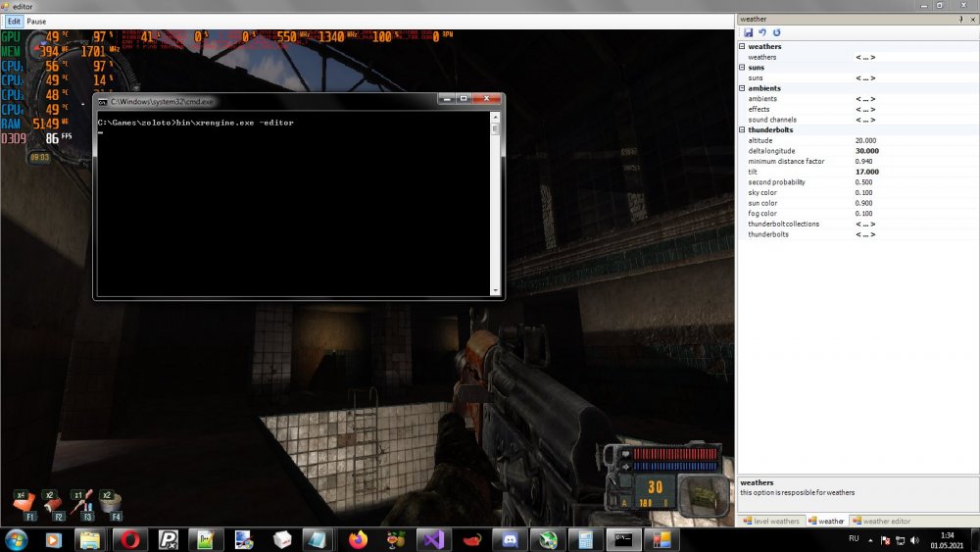The height and width of the screenshot is (552, 980).
Task: Open the Action Center flag tray icon
Action: point(885,540)
